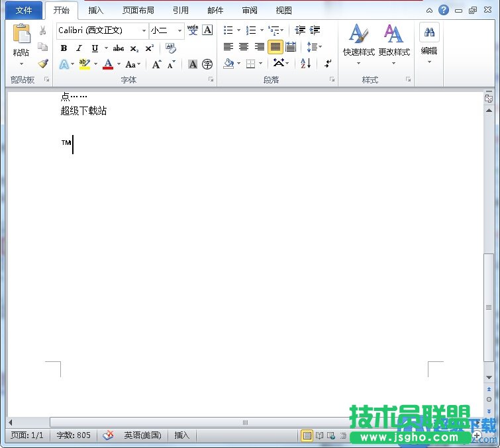500x448 pixels.
Task: Toggle justify alignment button
Action: coord(275,47)
